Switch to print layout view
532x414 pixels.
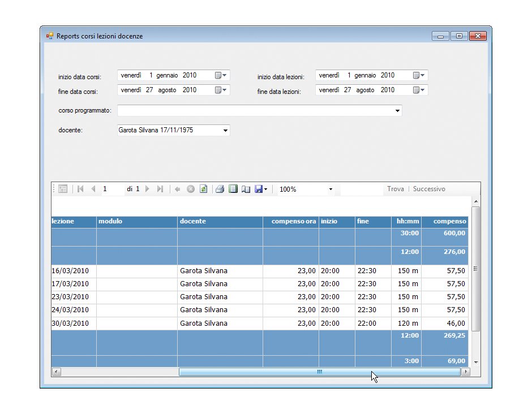coord(233,189)
